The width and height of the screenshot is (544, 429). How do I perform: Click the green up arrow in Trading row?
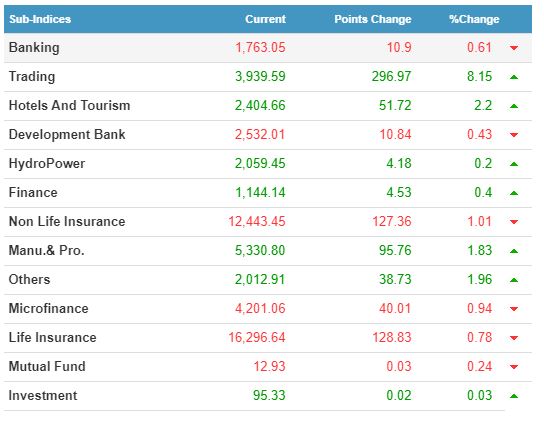(514, 77)
